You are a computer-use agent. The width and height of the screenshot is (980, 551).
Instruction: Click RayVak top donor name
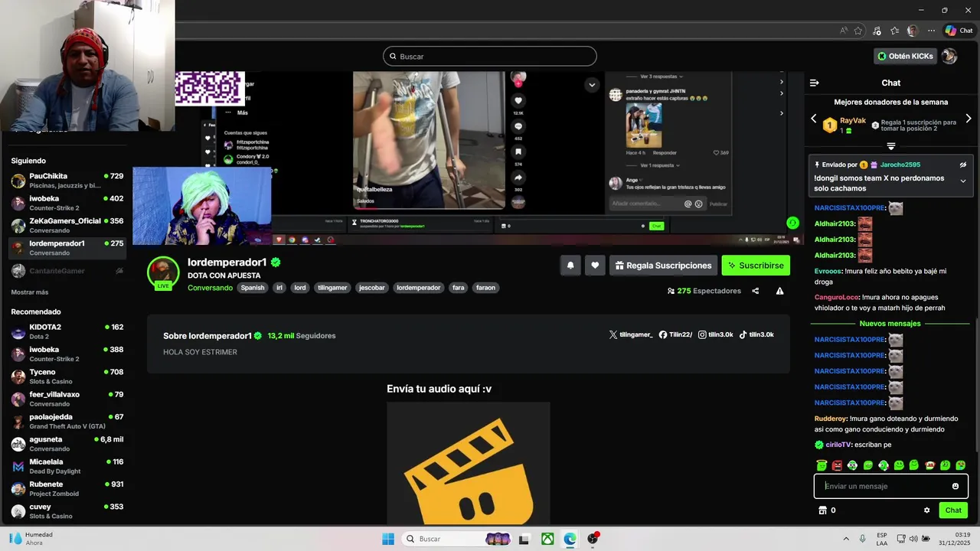(x=853, y=120)
